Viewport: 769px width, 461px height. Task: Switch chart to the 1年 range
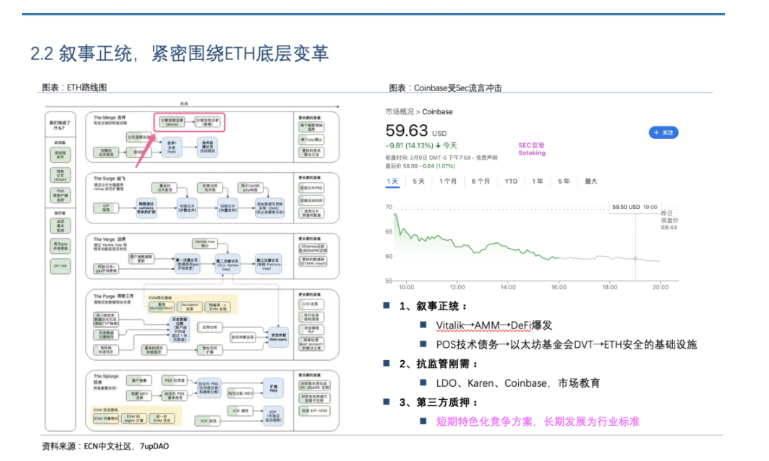pos(538,181)
